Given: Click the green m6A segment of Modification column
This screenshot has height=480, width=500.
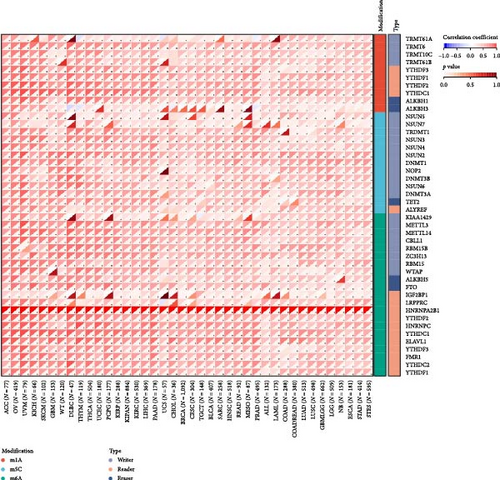Looking at the screenshot, I should [379, 294].
